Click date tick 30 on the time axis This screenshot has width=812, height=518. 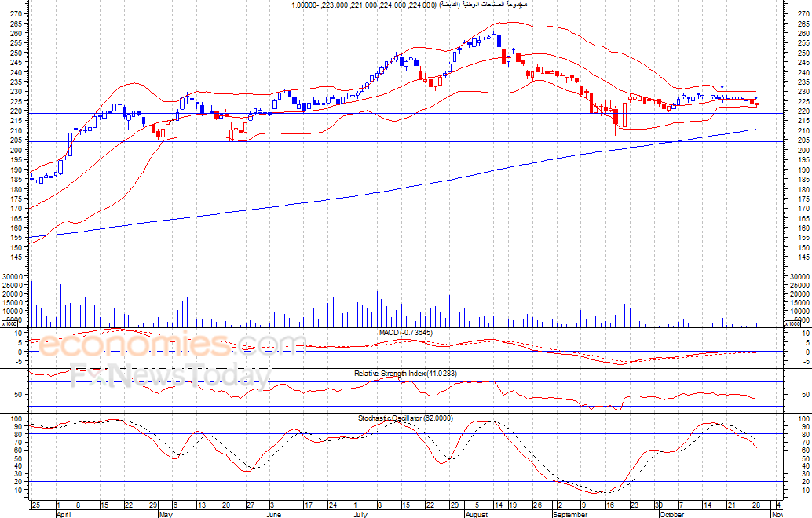(x=658, y=505)
